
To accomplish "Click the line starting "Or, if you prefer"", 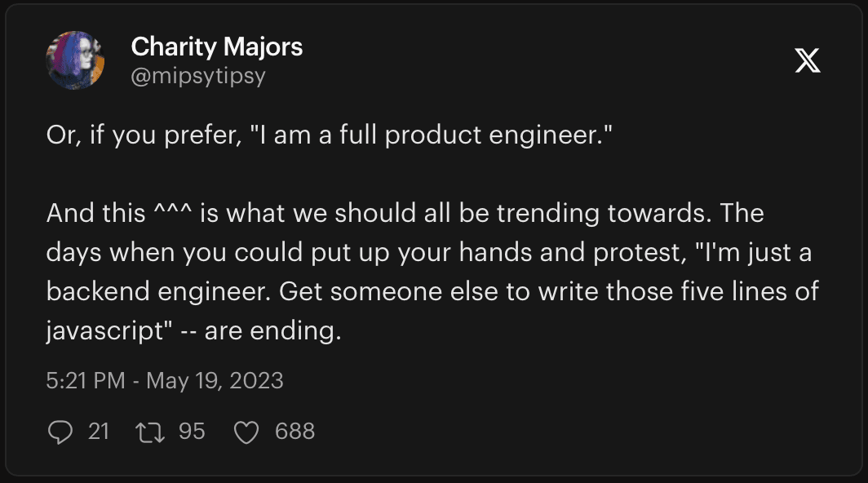I will (330, 135).
